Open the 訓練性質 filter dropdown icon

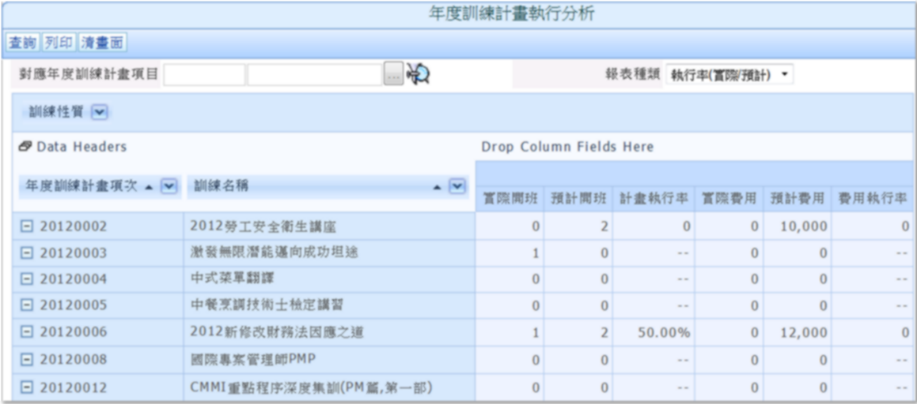(99, 112)
